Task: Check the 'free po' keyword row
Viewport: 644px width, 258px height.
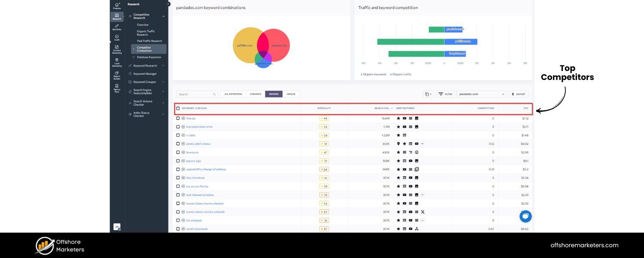Action: (x=178, y=118)
